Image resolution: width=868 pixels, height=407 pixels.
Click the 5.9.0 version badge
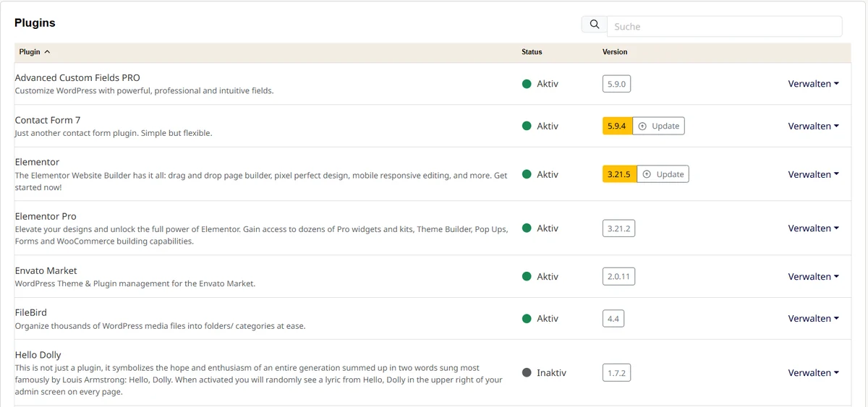616,84
